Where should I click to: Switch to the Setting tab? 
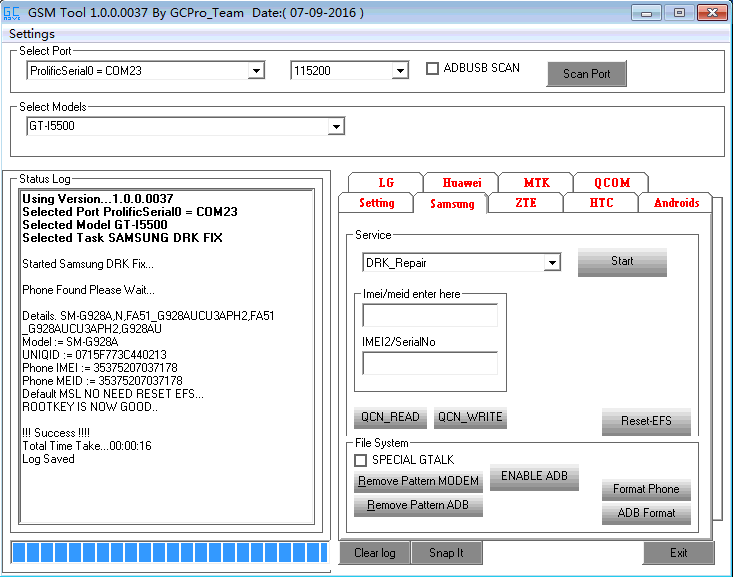point(376,203)
